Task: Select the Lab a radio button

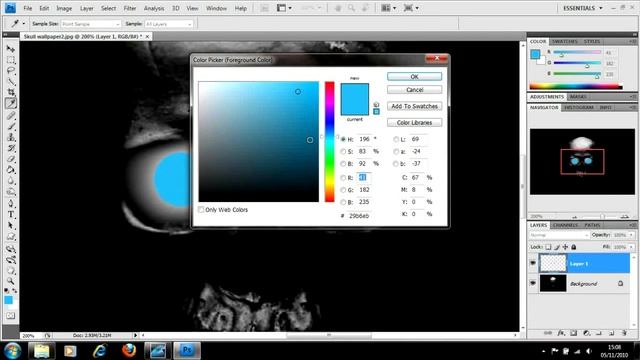Action: coord(396,151)
